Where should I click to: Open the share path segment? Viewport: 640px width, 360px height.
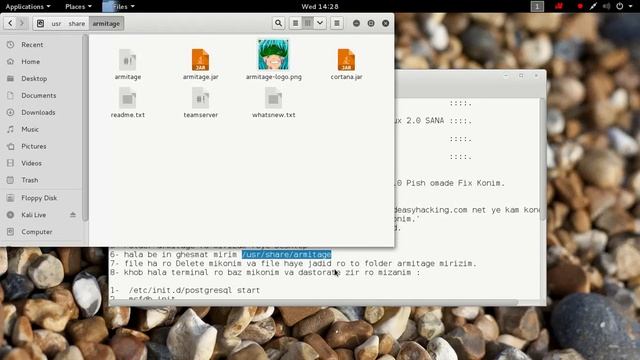click(77, 24)
